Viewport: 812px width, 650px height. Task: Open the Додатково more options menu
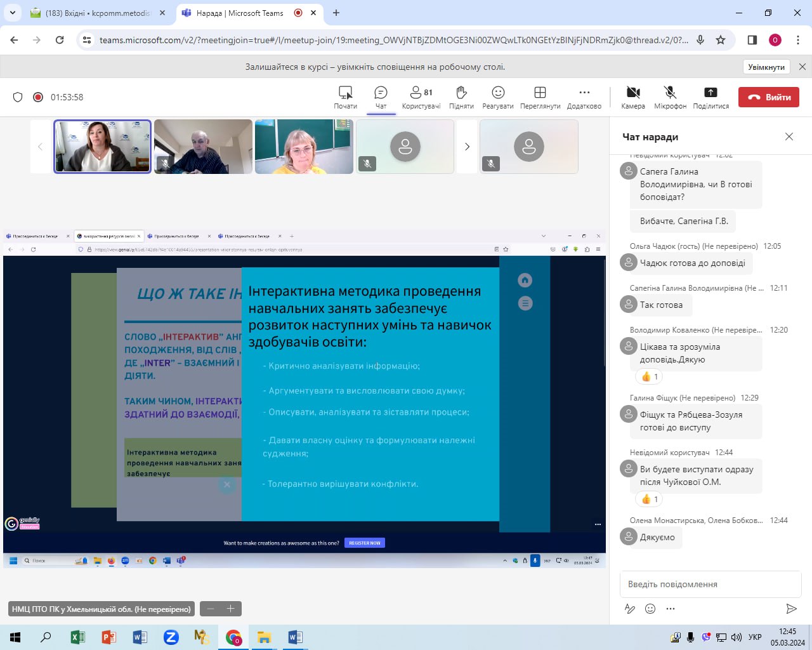(x=584, y=93)
